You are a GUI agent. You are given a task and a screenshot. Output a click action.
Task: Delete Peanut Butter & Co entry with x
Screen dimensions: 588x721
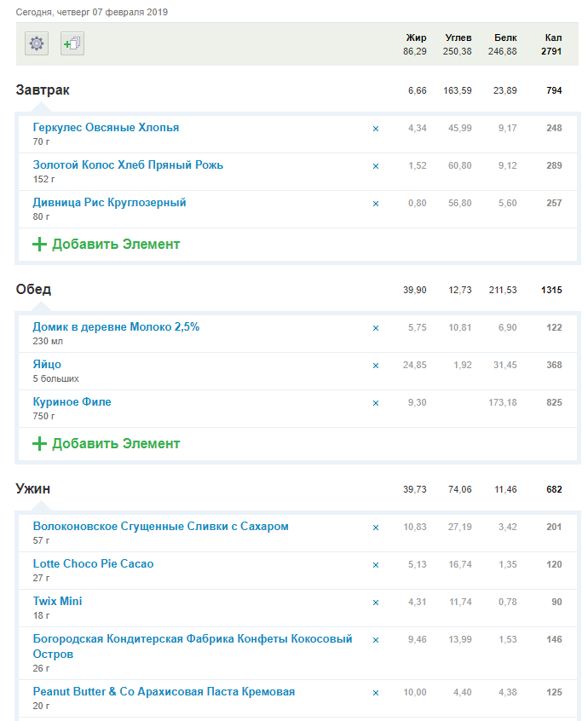pos(376,693)
